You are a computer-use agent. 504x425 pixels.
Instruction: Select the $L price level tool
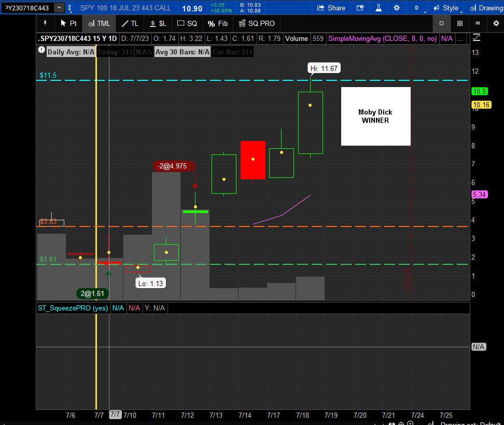pyautogui.click(x=158, y=23)
